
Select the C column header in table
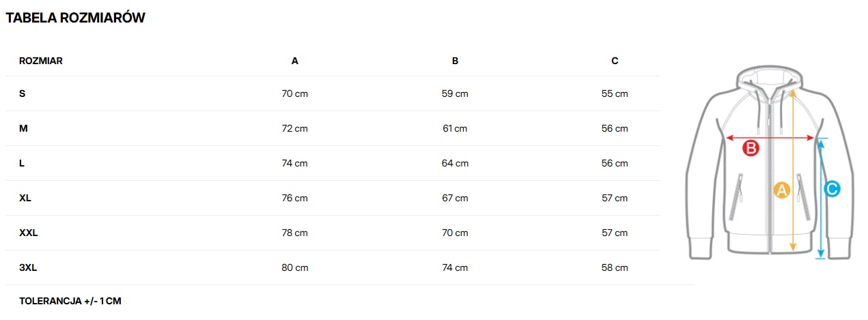(x=615, y=61)
